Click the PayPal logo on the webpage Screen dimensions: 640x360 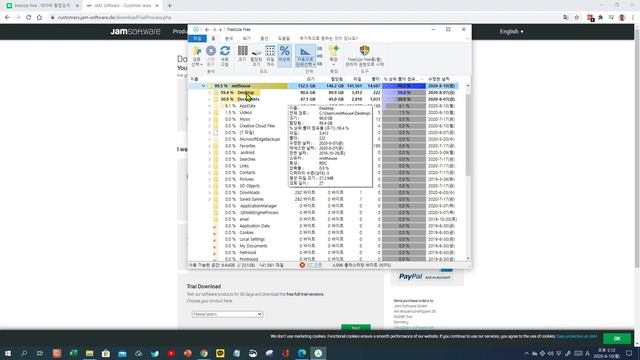point(410,277)
